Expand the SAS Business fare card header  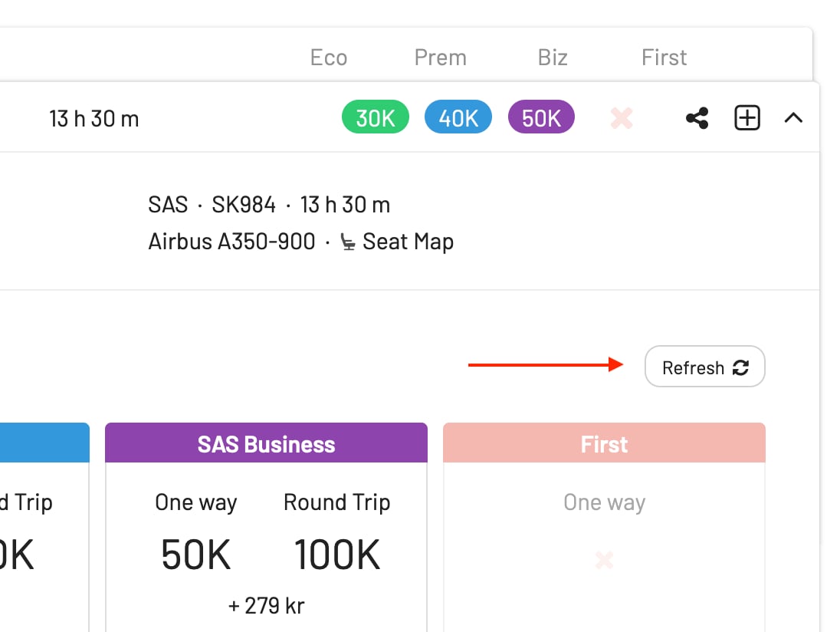[x=266, y=443]
